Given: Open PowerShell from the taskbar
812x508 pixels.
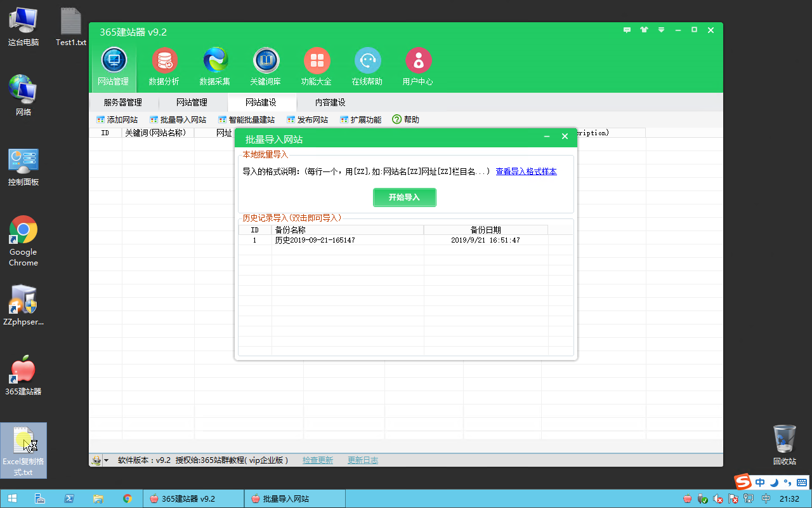Looking at the screenshot, I should 69,498.
